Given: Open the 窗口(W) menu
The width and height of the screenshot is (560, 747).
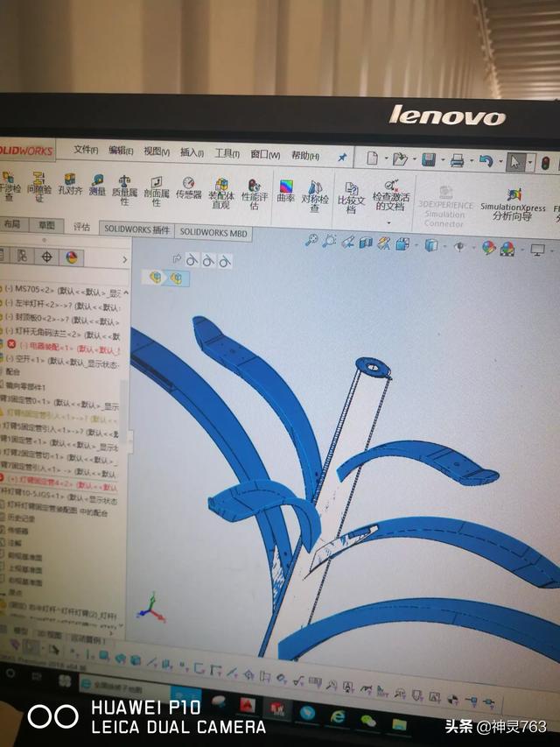Looking at the screenshot, I should click(265, 154).
